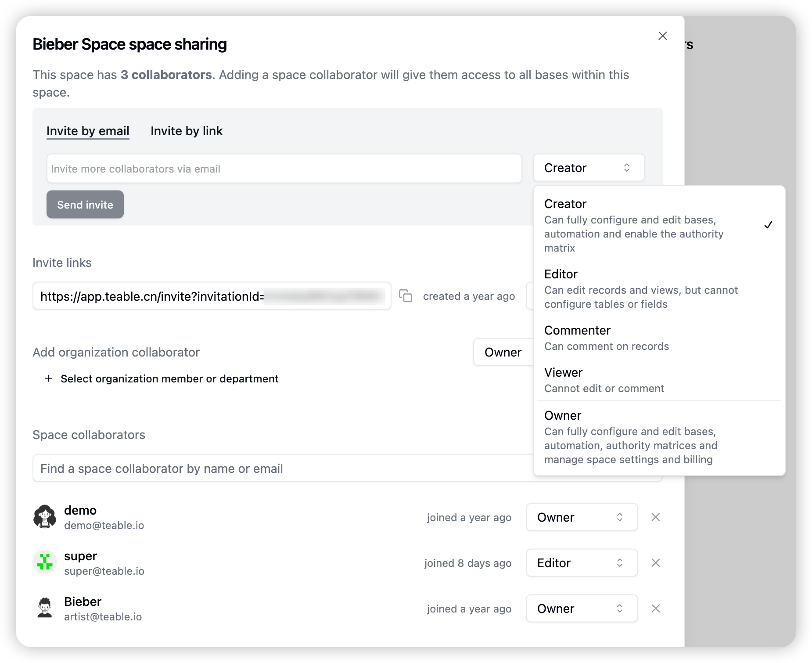This screenshot has height=663, width=812.
Task: Choose Commenter role option
Action: pos(659,338)
